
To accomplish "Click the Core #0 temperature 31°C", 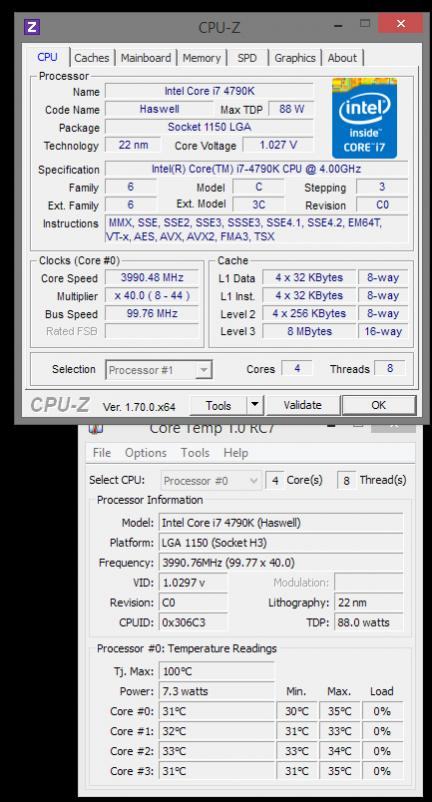I will 217,711.
